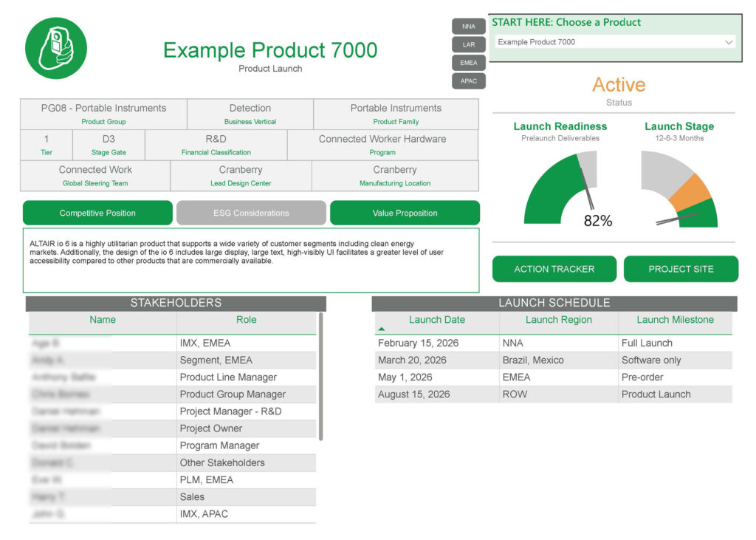756x540 pixels.
Task: Open the Choose a Product dropdown
Action: 615,42
